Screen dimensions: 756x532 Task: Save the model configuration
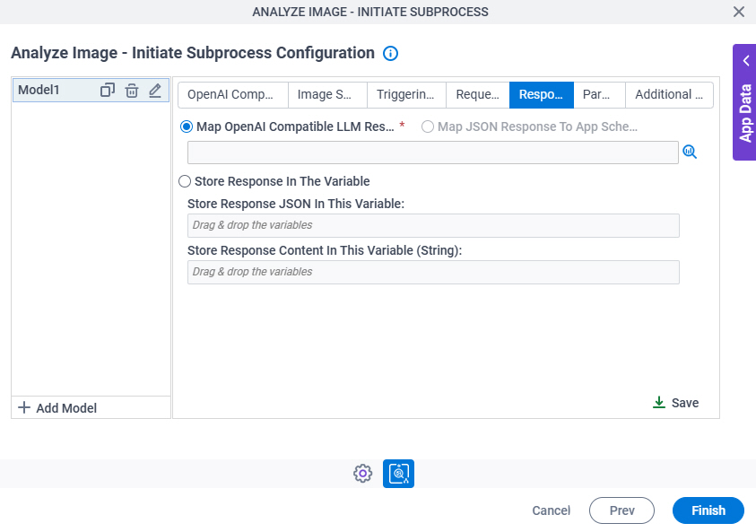coord(675,403)
